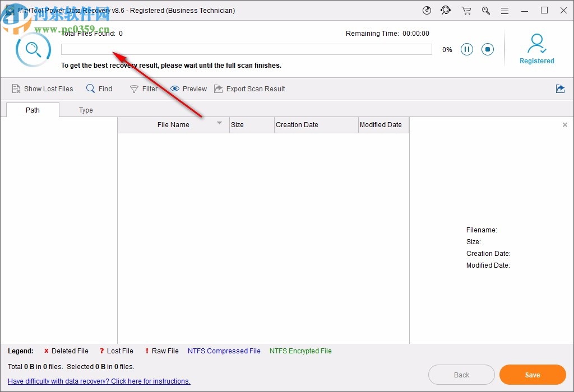Open the support headset icon
This screenshot has width=574, height=392.
point(446,10)
